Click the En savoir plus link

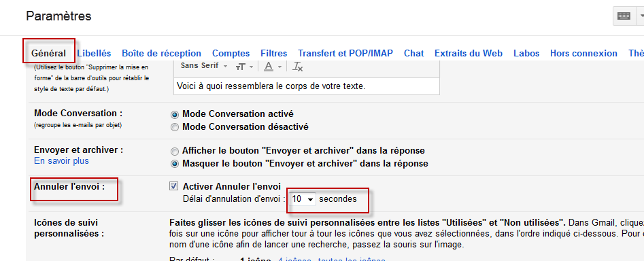coord(62,161)
